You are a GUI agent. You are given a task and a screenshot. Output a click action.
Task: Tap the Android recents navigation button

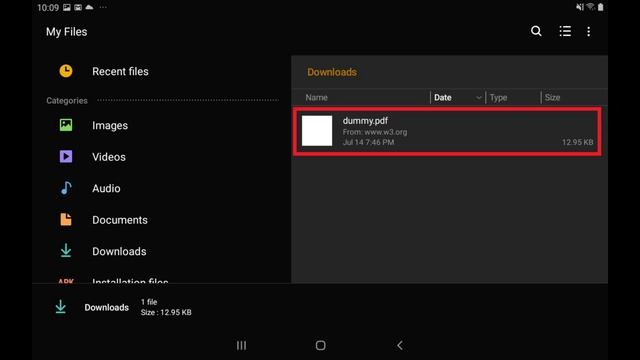(241, 345)
